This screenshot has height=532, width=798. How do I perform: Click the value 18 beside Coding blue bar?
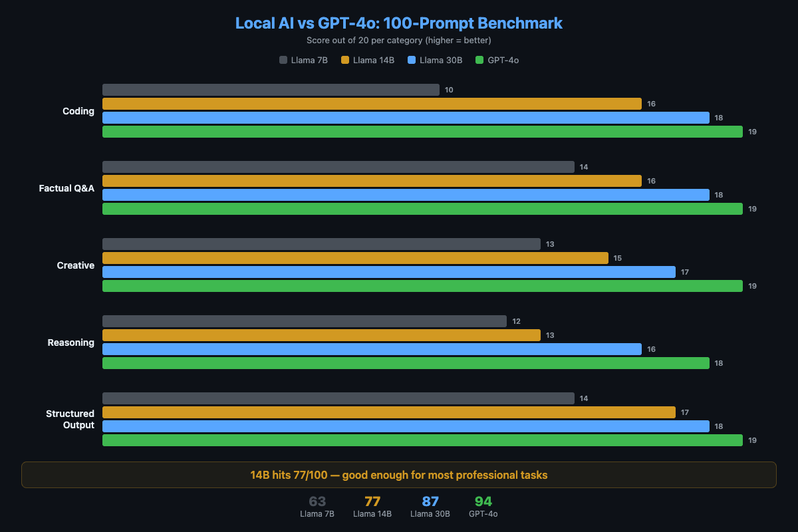[x=719, y=118]
